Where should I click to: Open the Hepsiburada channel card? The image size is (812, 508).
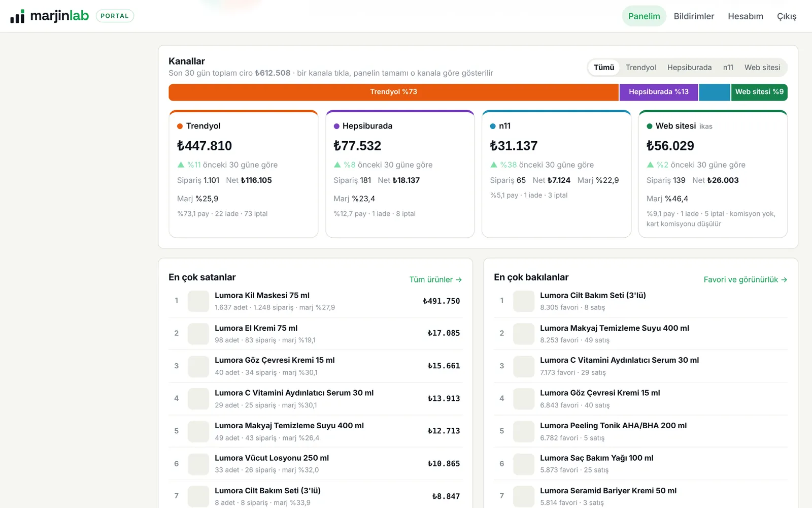click(400, 174)
